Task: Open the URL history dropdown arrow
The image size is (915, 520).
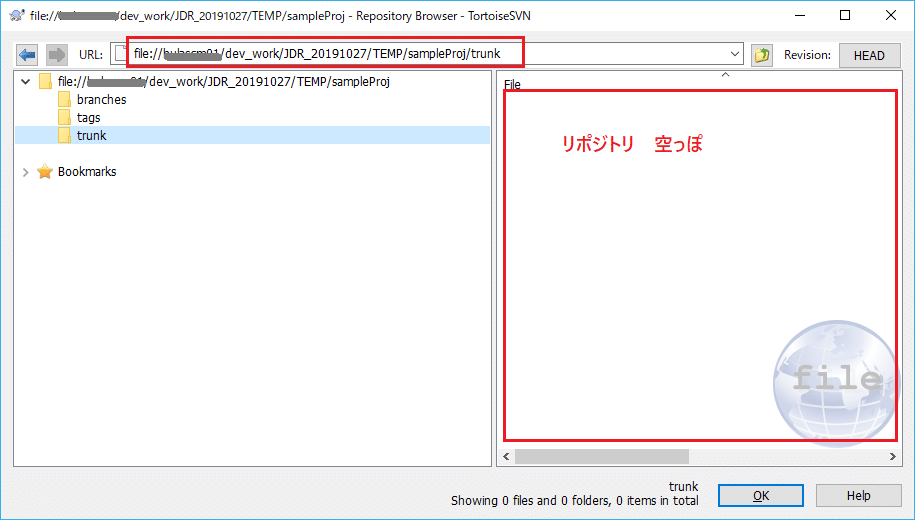Action: pyautogui.click(x=735, y=54)
